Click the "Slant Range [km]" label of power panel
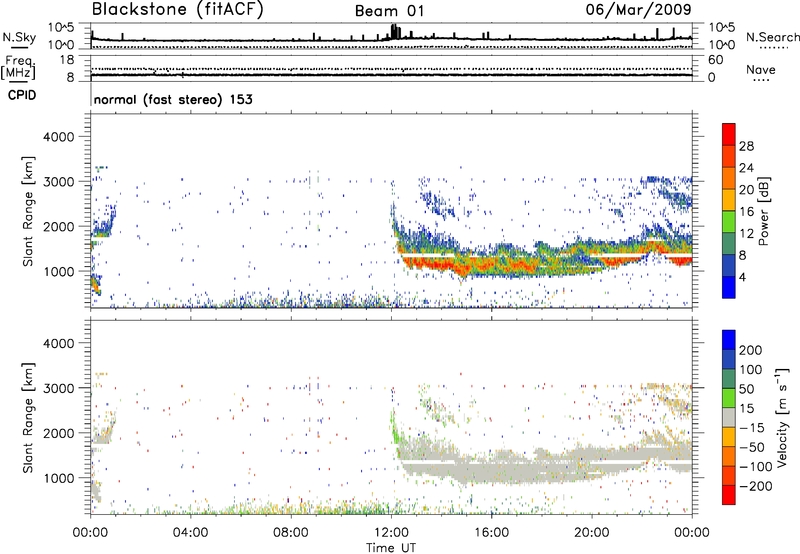The height and width of the screenshot is (554, 800). click(28, 211)
